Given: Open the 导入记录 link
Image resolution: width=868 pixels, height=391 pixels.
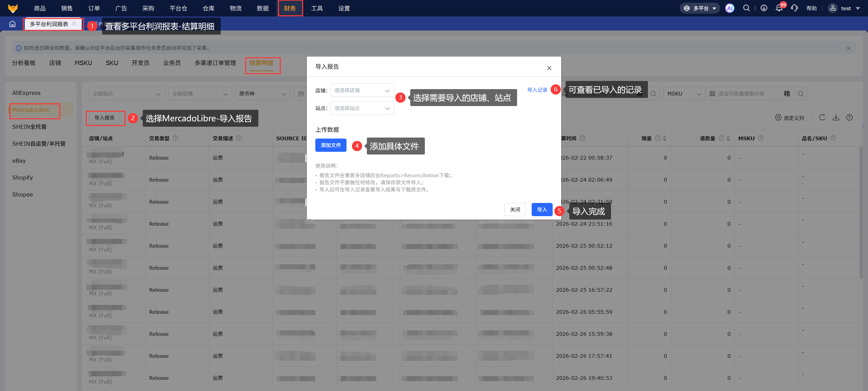Looking at the screenshot, I should (x=537, y=90).
